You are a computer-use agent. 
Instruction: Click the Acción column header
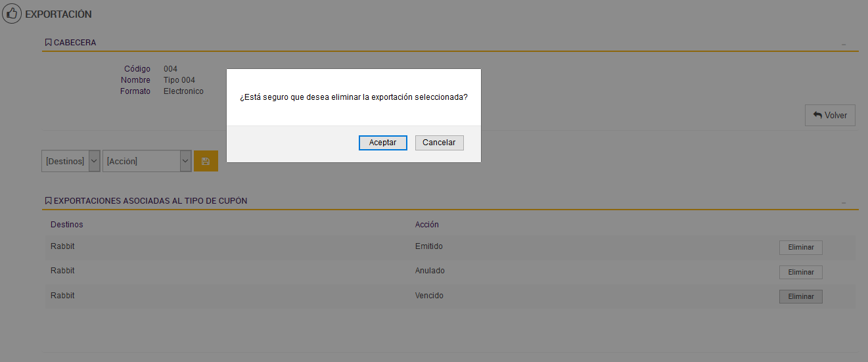(426, 225)
